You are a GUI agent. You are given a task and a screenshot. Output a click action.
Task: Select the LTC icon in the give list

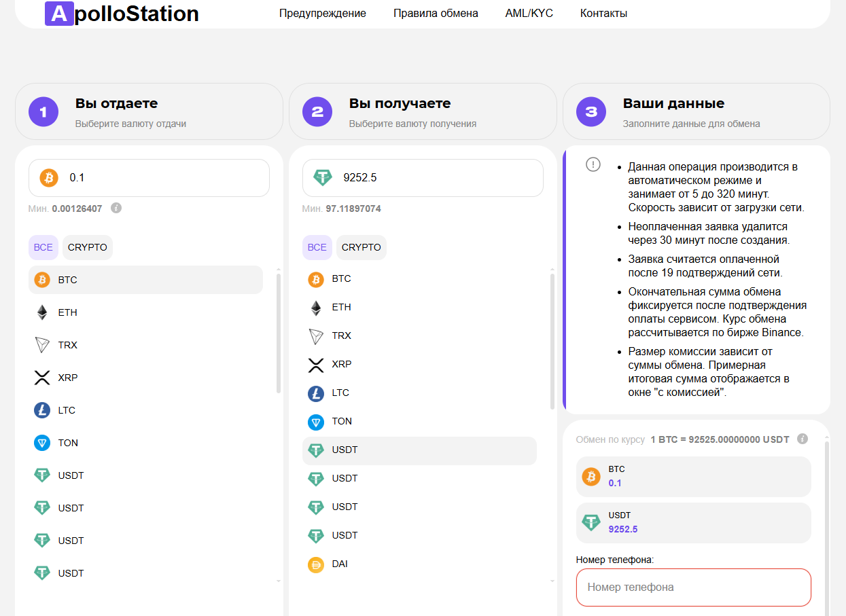click(x=42, y=410)
